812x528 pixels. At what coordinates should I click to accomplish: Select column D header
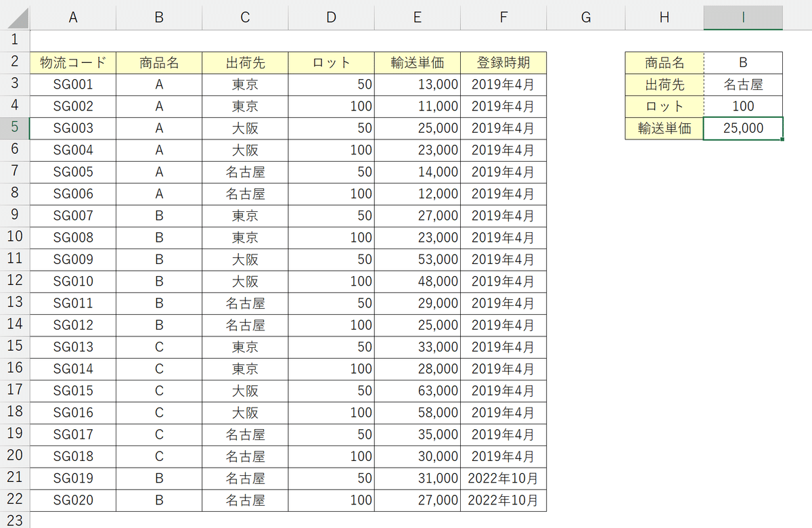331,18
